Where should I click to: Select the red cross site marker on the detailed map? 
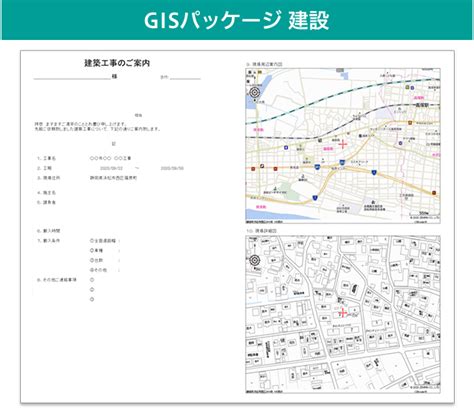343,313
